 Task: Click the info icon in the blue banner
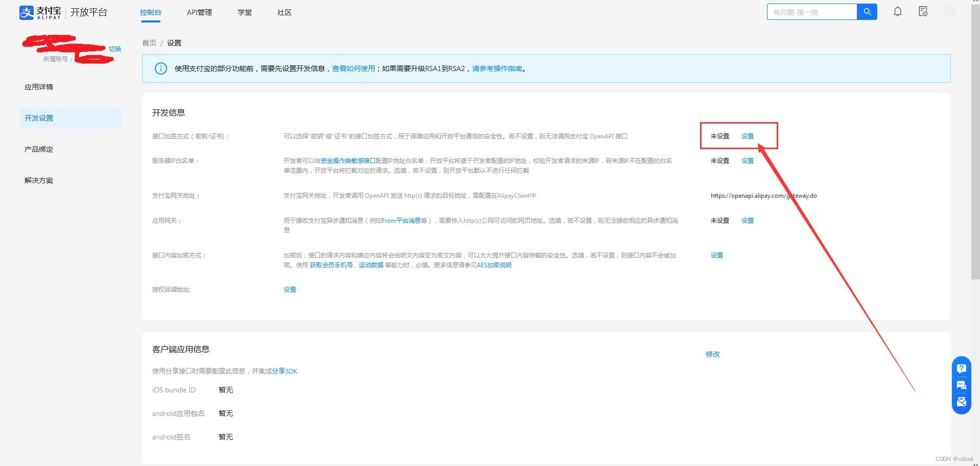point(161,68)
